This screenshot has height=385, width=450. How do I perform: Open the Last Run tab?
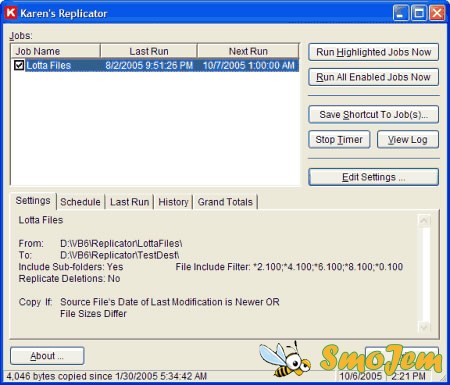(129, 202)
